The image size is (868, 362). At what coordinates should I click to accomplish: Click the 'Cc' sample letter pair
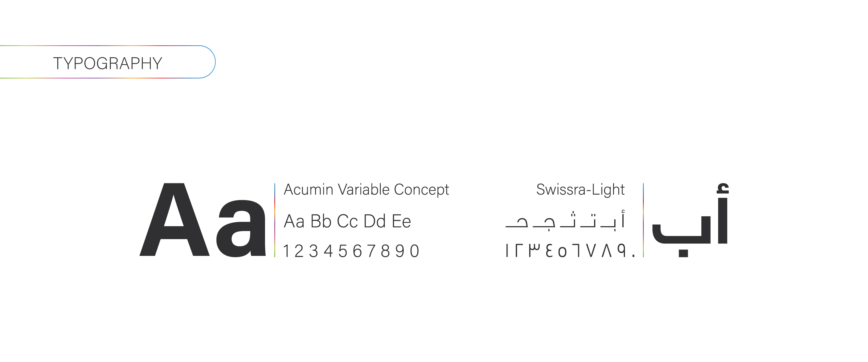pyautogui.click(x=347, y=221)
